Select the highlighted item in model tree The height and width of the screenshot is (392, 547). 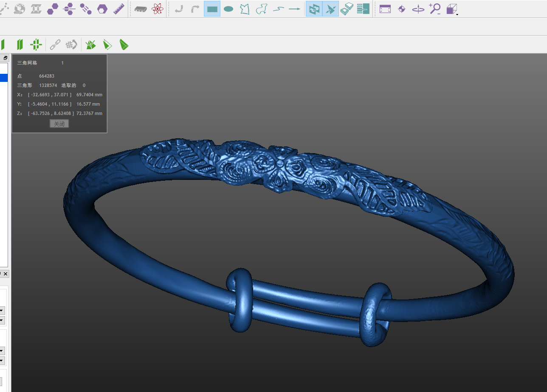click(4, 78)
